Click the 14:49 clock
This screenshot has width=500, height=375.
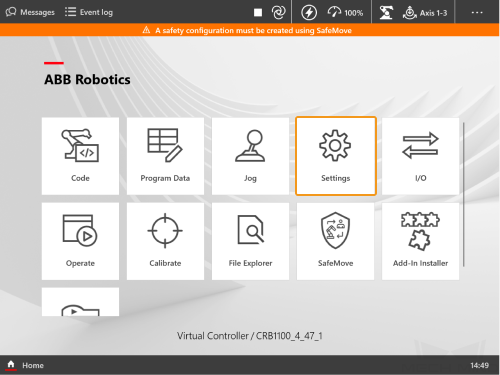coord(479,366)
